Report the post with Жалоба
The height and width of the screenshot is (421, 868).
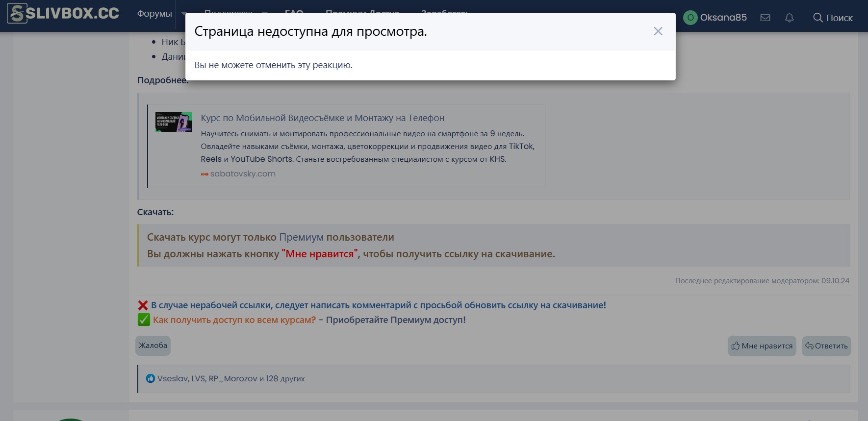click(153, 346)
